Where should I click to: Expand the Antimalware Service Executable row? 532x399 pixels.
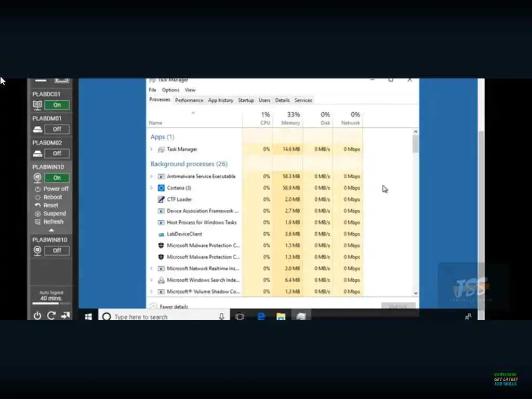151,177
